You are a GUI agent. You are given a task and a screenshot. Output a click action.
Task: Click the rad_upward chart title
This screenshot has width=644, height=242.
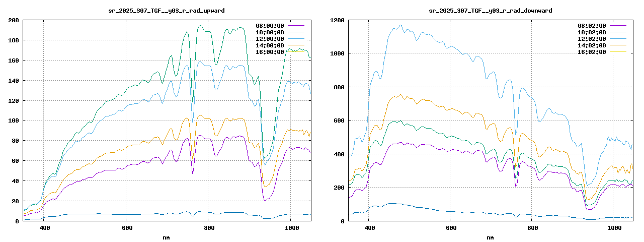coord(167,10)
